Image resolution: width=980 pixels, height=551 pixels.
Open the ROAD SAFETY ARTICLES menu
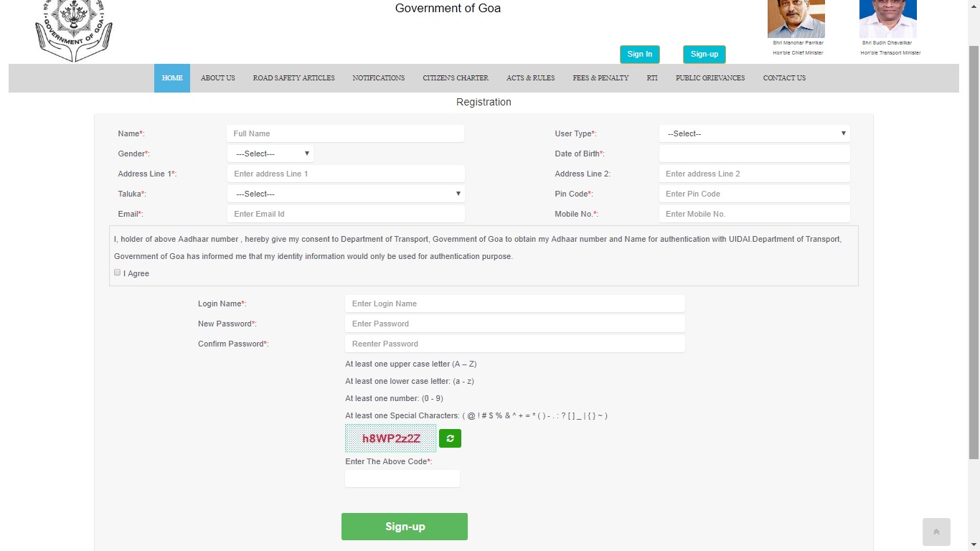pyautogui.click(x=293, y=77)
